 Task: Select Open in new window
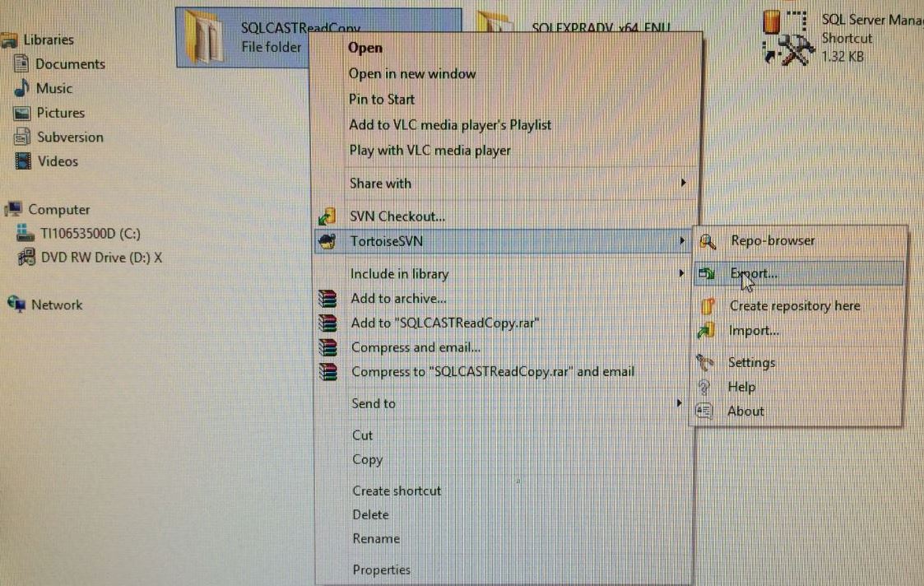point(412,74)
